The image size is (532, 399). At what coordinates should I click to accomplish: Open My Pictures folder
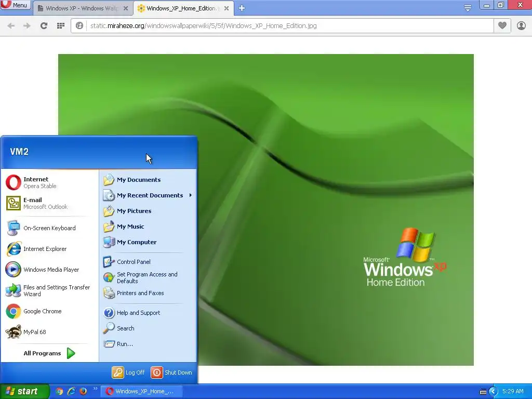coord(148,211)
